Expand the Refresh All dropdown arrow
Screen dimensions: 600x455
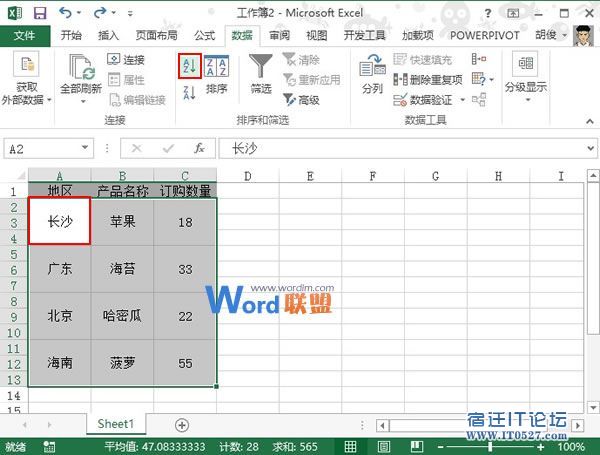(x=83, y=102)
